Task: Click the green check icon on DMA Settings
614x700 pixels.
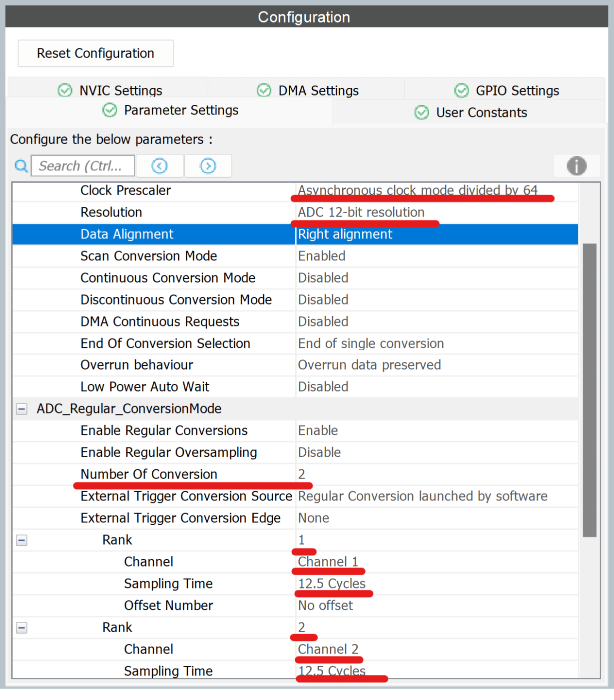Action: (263, 90)
